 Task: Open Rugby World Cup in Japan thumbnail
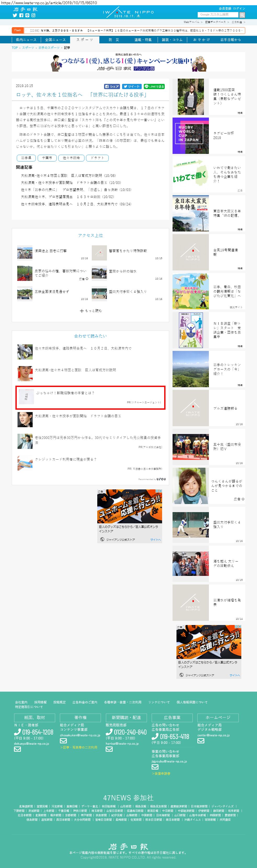click(x=191, y=136)
